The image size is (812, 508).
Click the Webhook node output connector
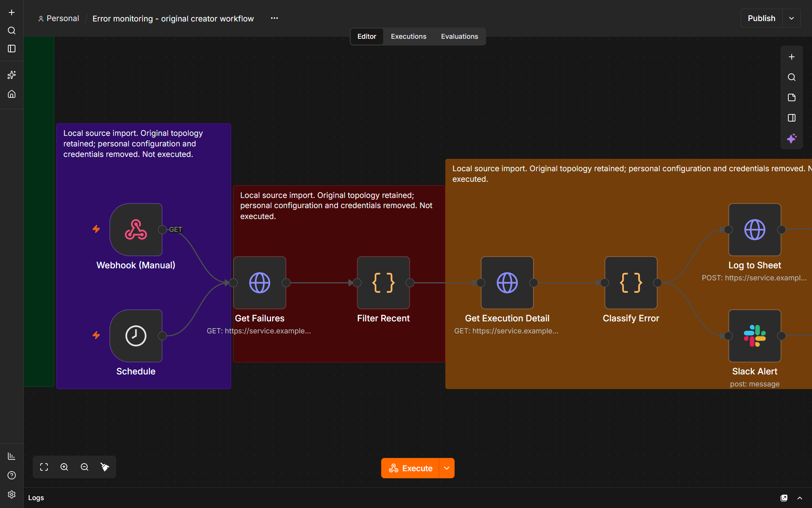click(x=162, y=230)
